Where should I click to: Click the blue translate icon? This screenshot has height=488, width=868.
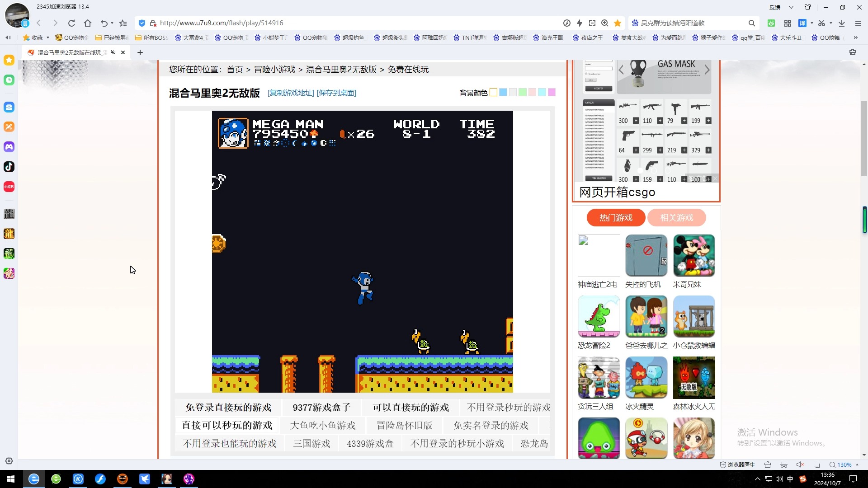click(802, 23)
